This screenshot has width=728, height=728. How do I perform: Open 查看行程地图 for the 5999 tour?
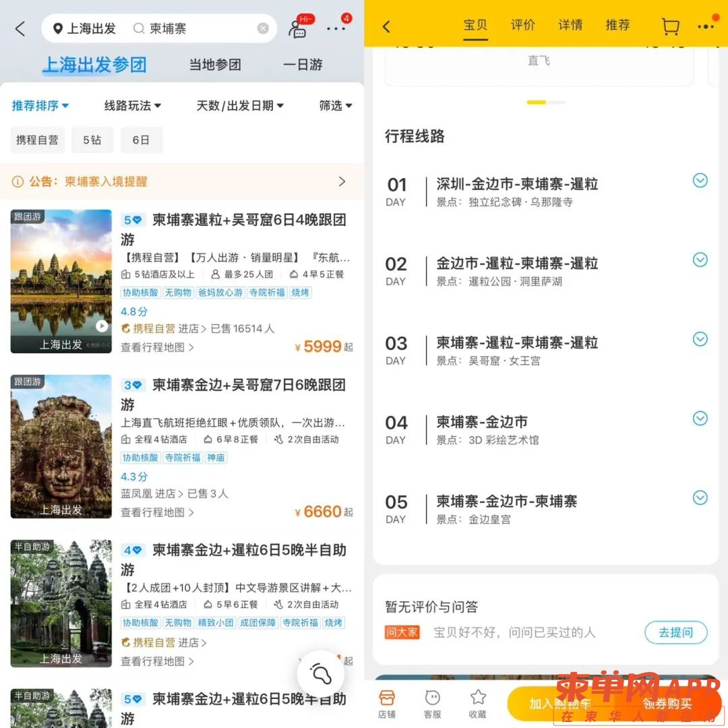tap(157, 347)
